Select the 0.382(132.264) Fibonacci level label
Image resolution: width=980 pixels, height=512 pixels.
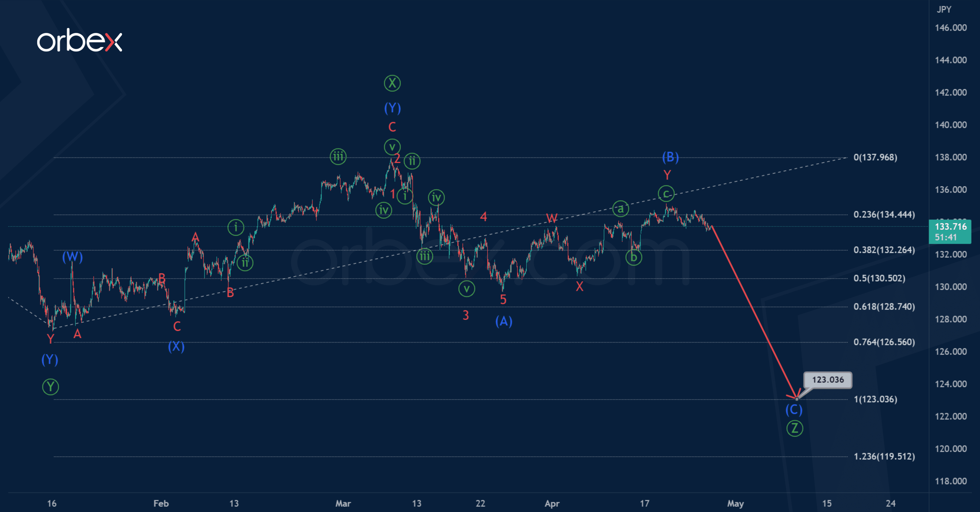884,250
